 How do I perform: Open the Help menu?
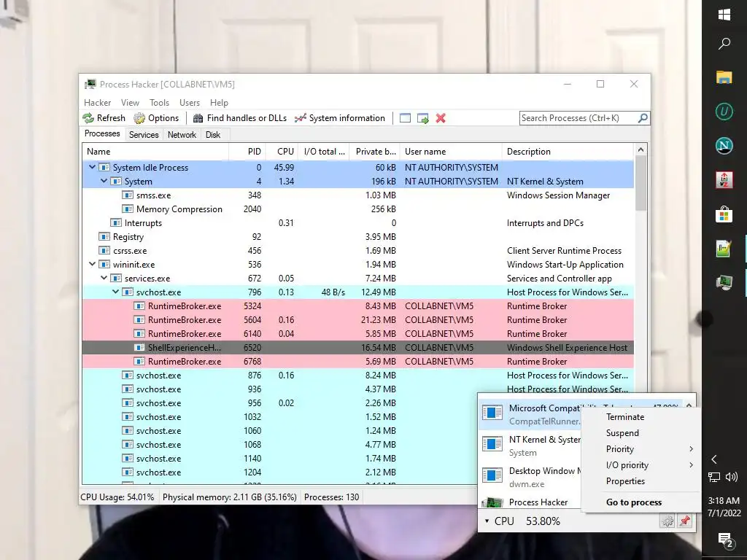219,102
